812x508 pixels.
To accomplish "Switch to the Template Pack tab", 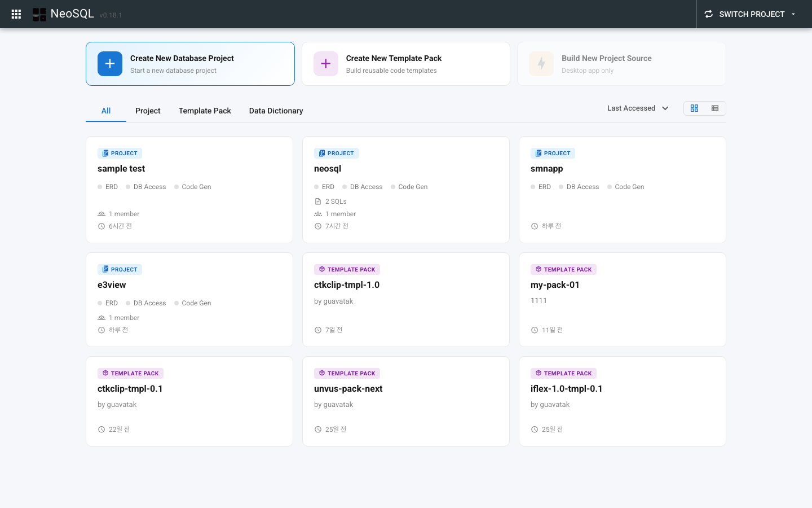I will [205, 111].
